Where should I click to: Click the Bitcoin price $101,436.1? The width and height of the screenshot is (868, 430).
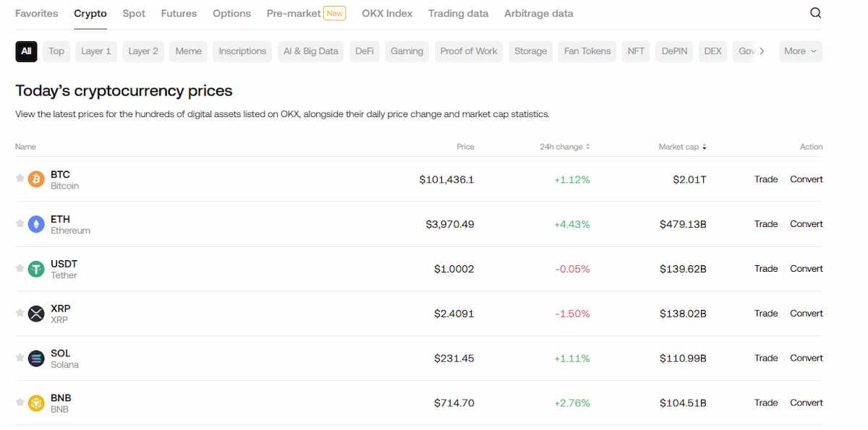(447, 179)
